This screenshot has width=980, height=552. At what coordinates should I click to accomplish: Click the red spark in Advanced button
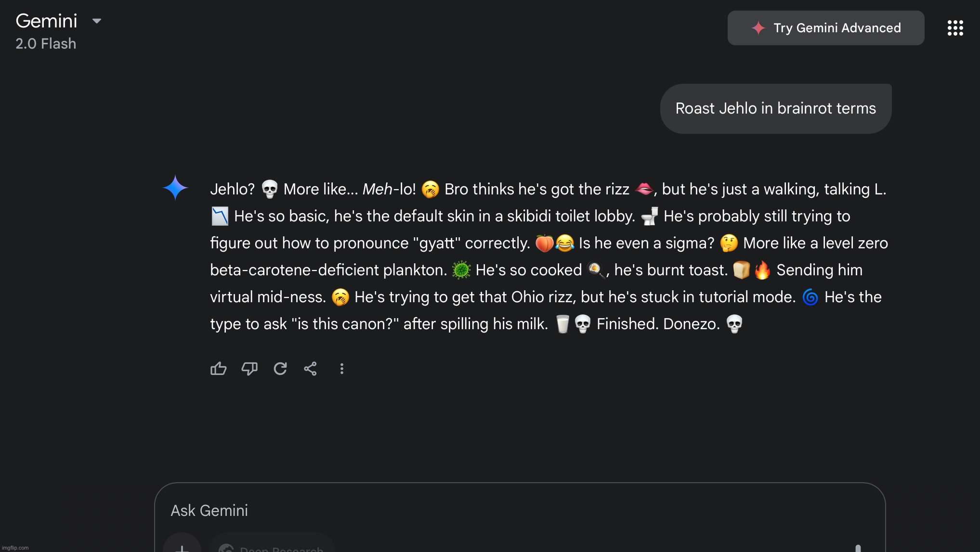click(758, 28)
